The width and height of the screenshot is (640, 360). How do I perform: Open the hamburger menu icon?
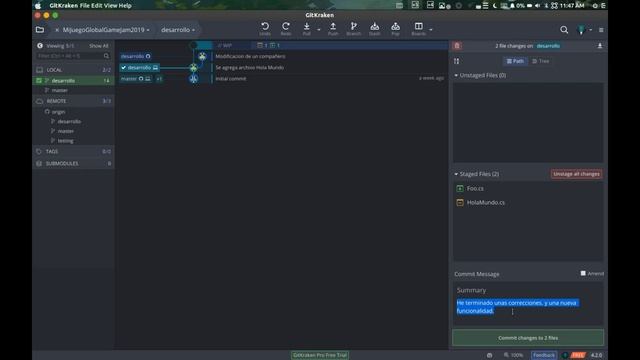tap(601, 30)
